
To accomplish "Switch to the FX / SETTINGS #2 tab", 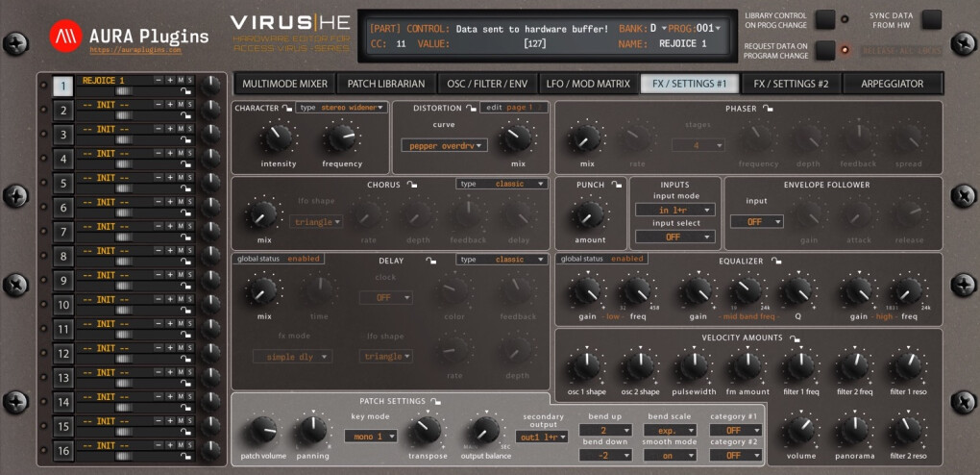I will (x=791, y=84).
